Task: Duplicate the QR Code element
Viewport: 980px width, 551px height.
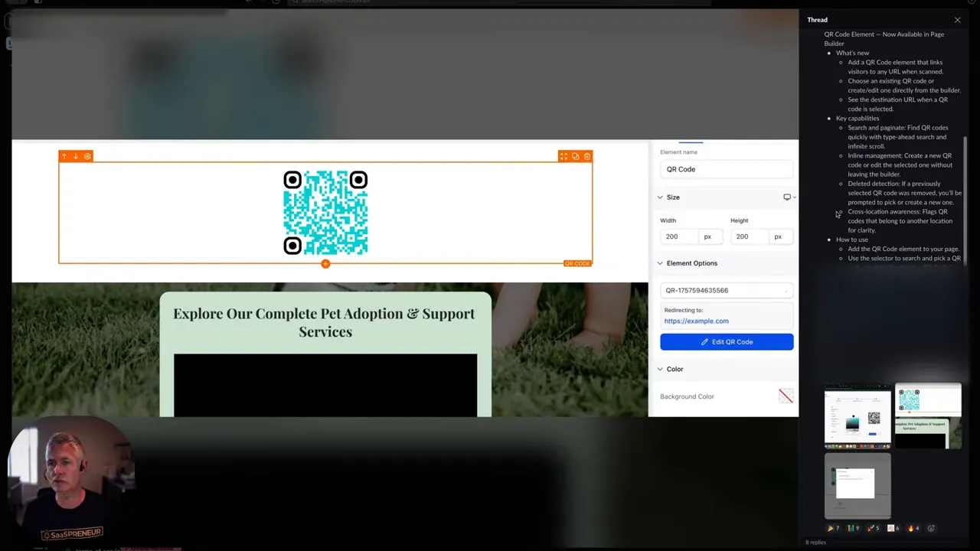Action: click(575, 156)
